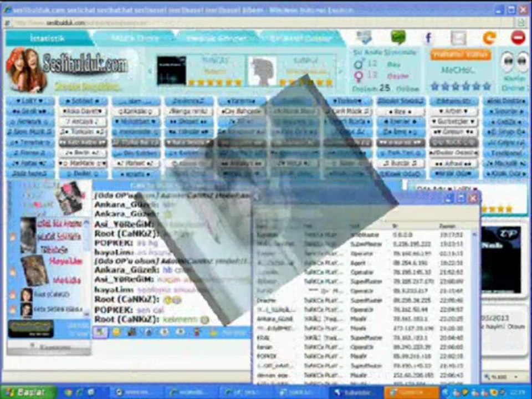Open the Facebook icon in top toolbar
This screenshot has width=532, height=399.
pyautogui.click(x=428, y=38)
